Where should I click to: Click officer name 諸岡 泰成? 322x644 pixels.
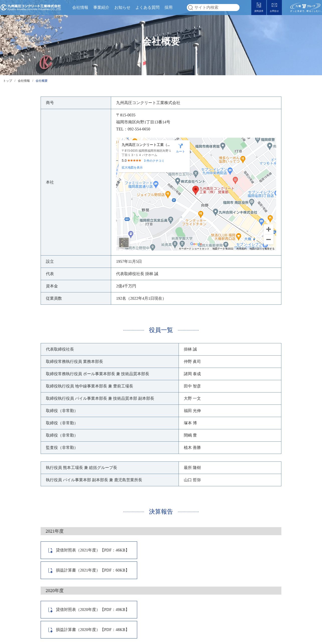tap(192, 374)
